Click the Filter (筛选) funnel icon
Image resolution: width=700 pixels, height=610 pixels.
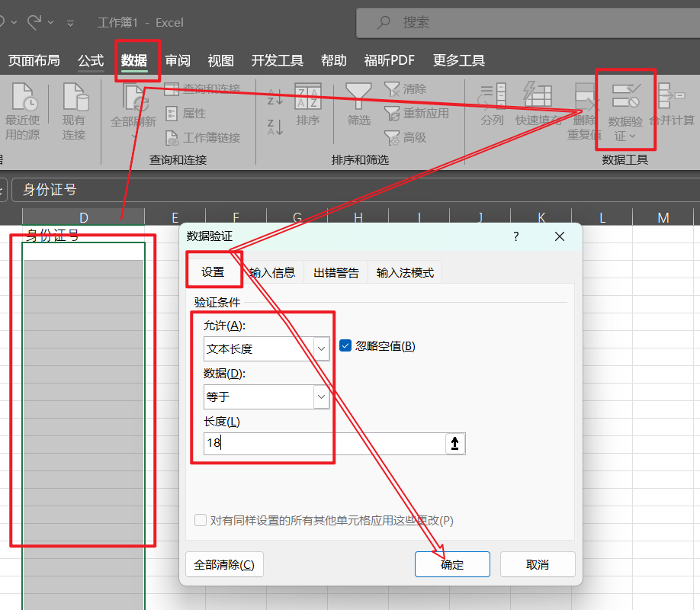coord(358,97)
